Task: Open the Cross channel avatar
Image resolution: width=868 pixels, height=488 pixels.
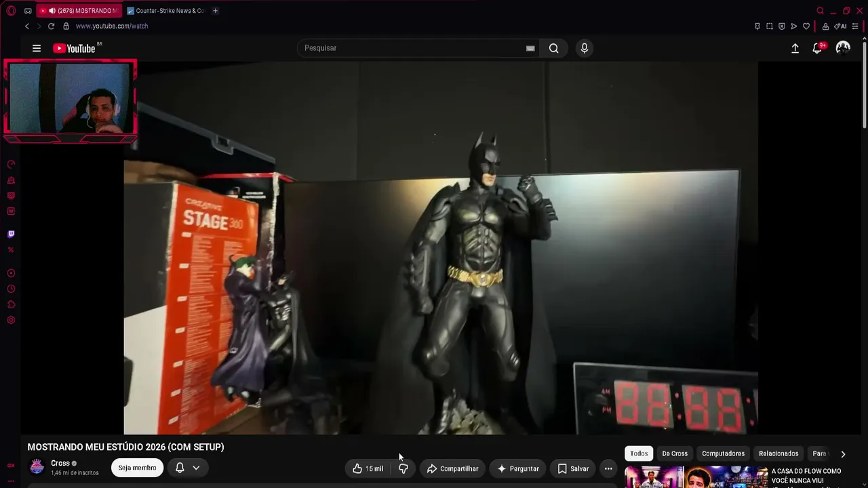Action: tap(37, 467)
